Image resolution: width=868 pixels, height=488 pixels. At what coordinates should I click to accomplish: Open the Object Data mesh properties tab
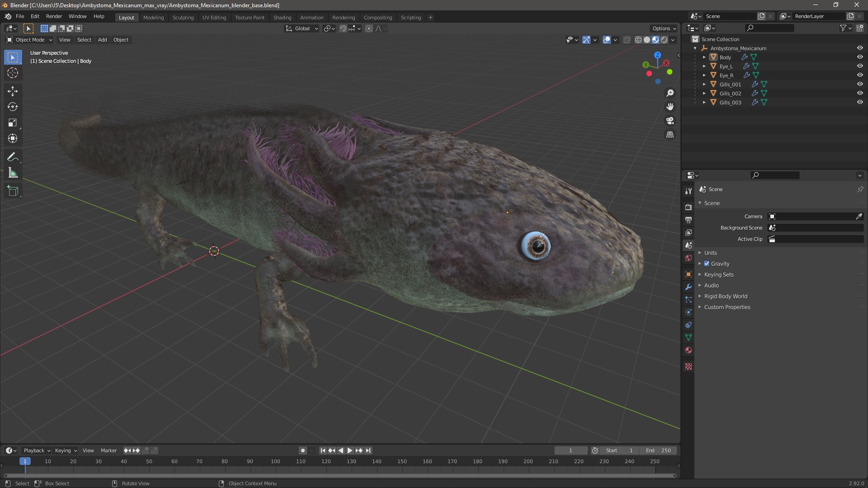[x=688, y=338]
